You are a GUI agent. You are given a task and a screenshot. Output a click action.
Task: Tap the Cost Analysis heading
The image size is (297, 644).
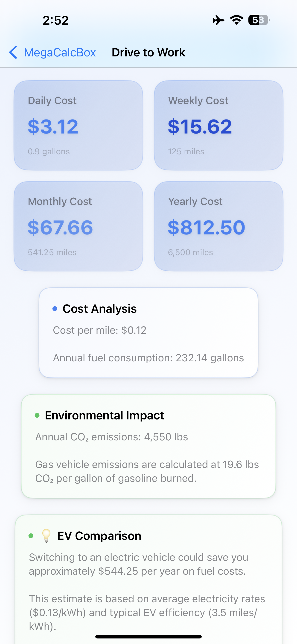pyautogui.click(x=99, y=309)
